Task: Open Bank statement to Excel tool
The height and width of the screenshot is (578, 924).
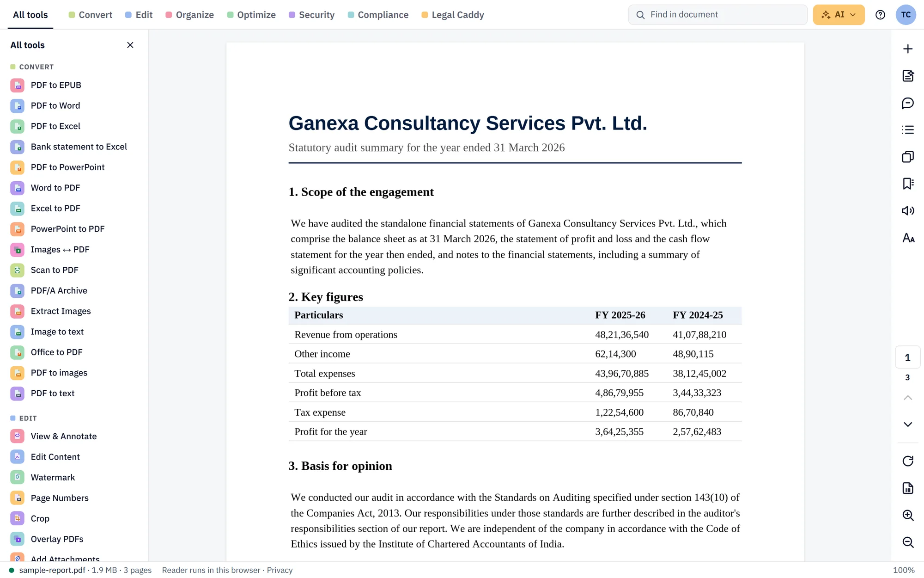Action: coord(69,147)
